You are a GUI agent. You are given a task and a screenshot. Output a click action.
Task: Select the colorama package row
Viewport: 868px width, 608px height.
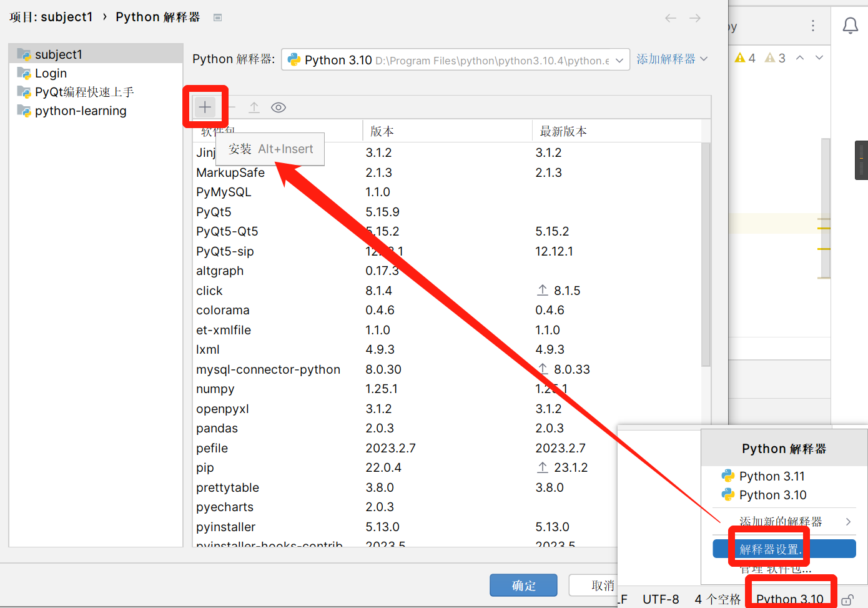tap(446, 310)
